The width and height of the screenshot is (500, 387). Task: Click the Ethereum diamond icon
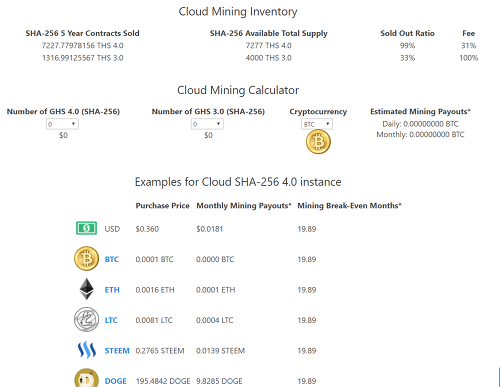(87, 289)
